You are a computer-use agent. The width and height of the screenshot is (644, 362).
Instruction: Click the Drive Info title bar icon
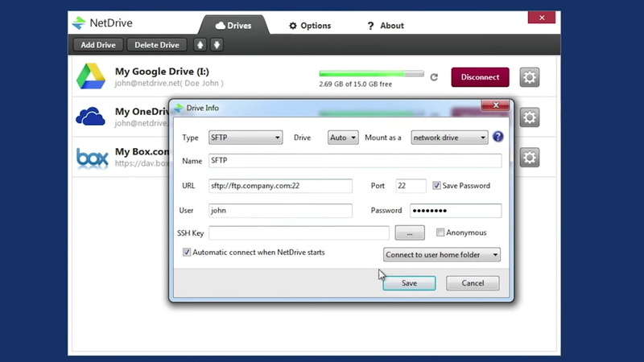coord(179,108)
